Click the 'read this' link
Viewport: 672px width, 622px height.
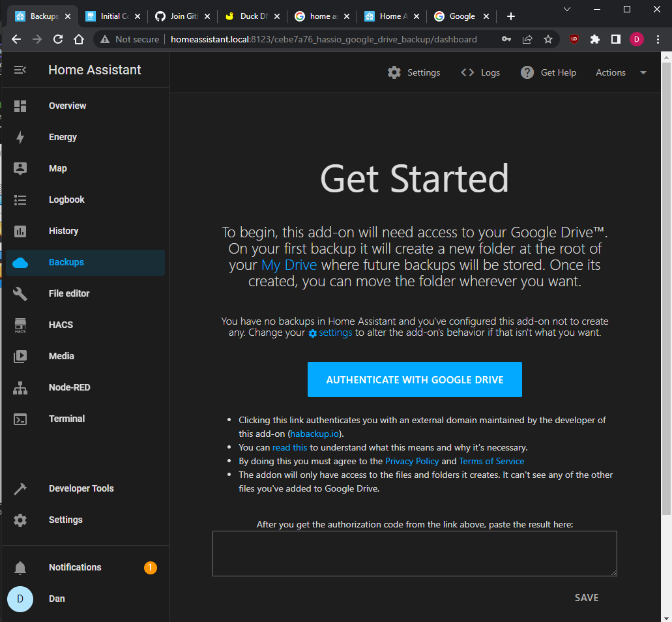tap(289, 447)
